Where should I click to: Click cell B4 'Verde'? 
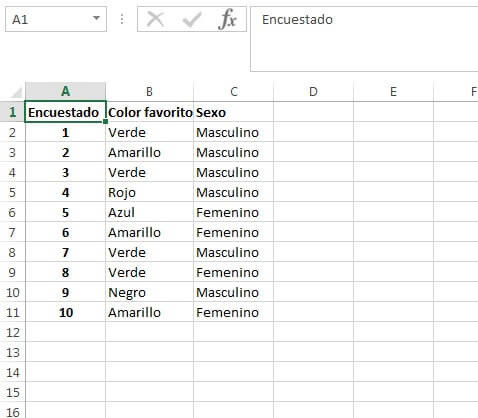coord(149,172)
